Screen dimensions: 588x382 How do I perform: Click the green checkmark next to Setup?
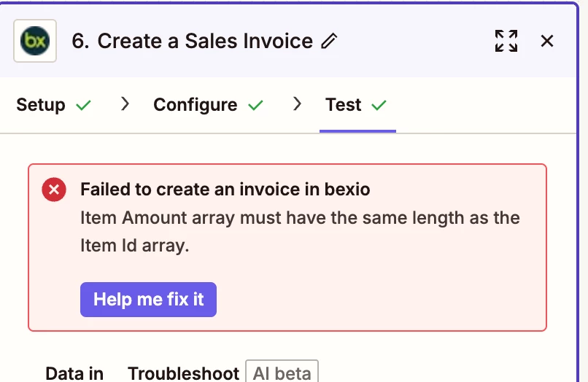[83, 105]
